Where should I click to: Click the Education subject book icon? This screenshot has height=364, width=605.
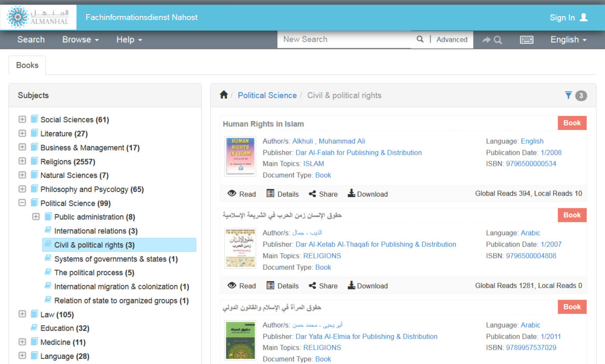[x=34, y=328]
